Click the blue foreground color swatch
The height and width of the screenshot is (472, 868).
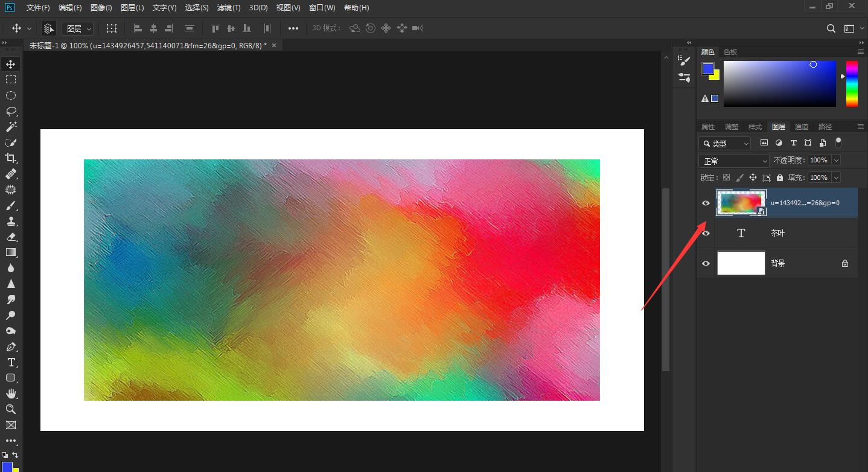707,69
